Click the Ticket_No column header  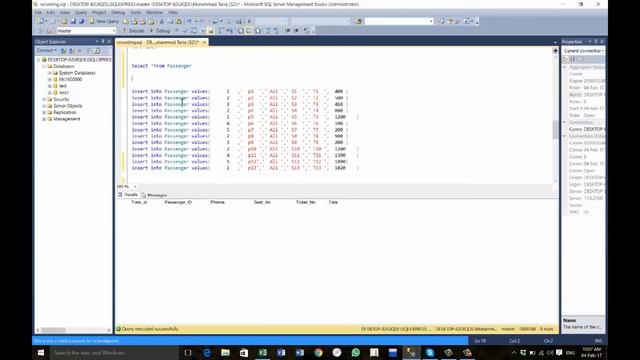(305, 202)
